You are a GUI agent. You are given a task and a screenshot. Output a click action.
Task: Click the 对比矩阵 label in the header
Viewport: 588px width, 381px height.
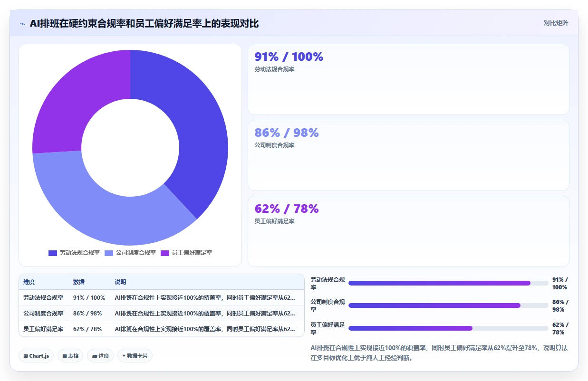point(556,23)
